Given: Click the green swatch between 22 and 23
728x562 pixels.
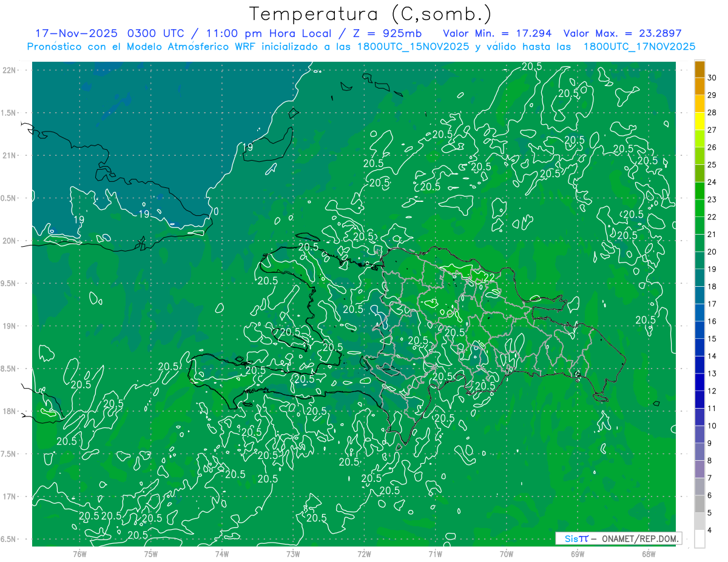Looking at the screenshot, I should (699, 209).
